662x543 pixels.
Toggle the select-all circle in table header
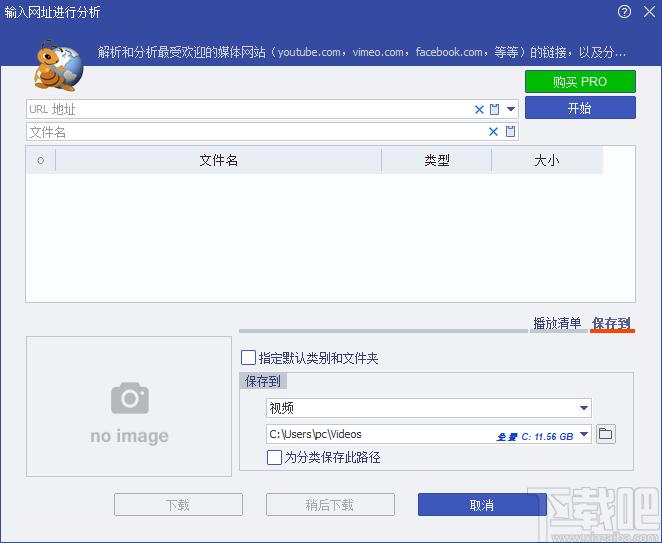tap(41, 160)
